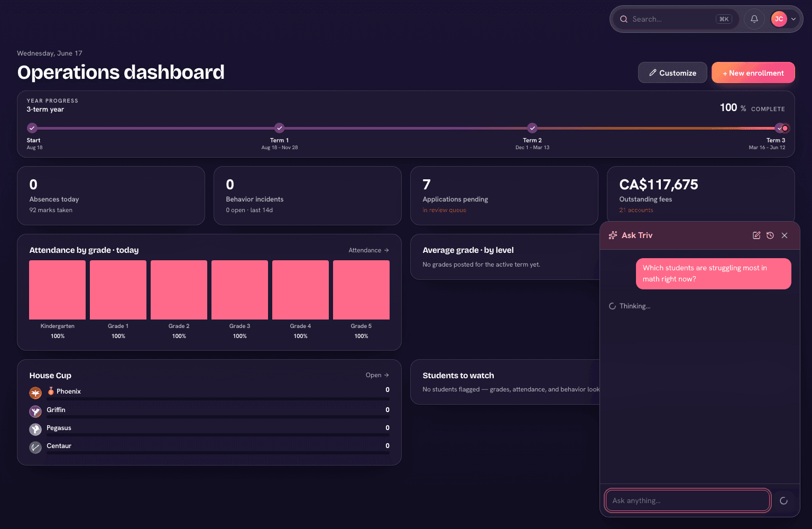812x529 pixels.
Task: Select the Term 1 timeline checkpoint
Action: pos(280,128)
